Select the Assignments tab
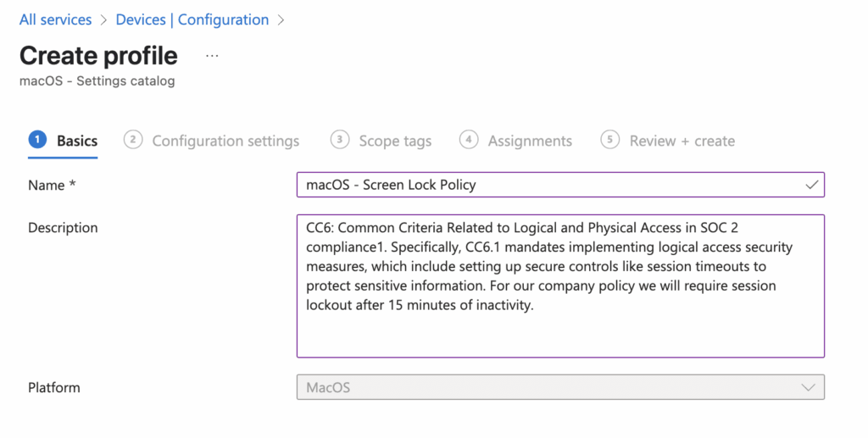Viewport: 868px width, 438px height. coord(530,141)
